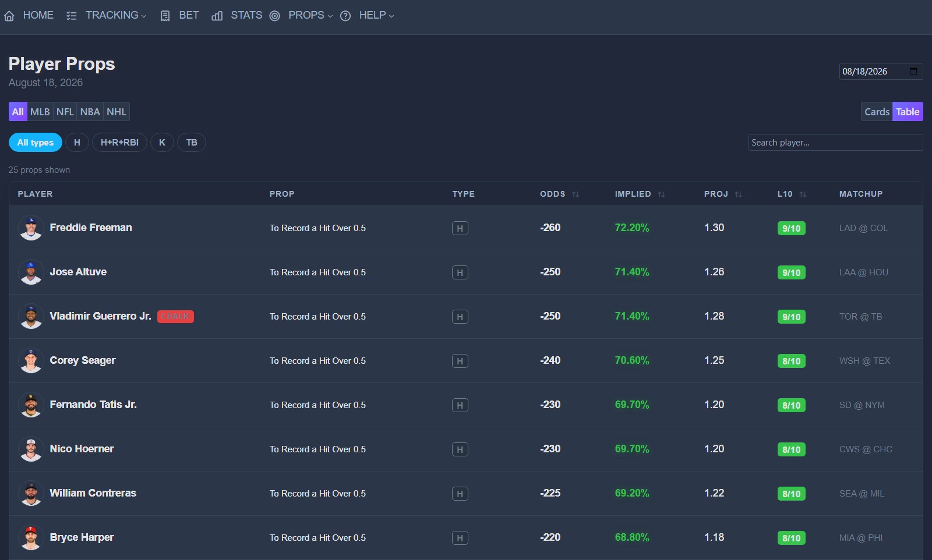
Task: Open the Bet page
Action: coord(189,15)
